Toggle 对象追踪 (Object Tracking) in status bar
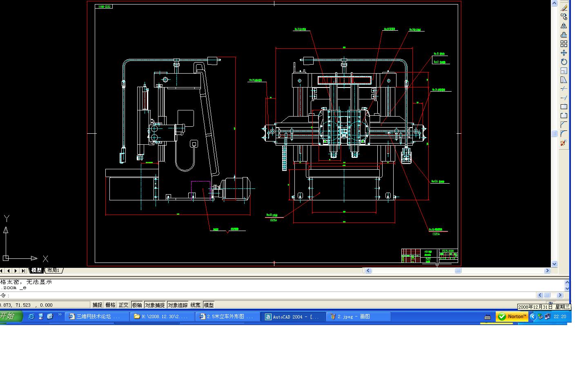This screenshot has height=368, width=588. point(178,305)
